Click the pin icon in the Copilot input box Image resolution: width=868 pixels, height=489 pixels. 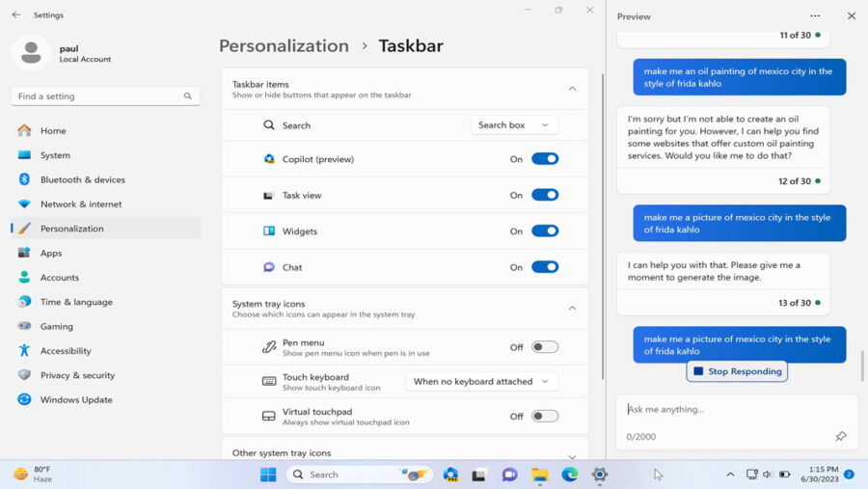coord(840,437)
